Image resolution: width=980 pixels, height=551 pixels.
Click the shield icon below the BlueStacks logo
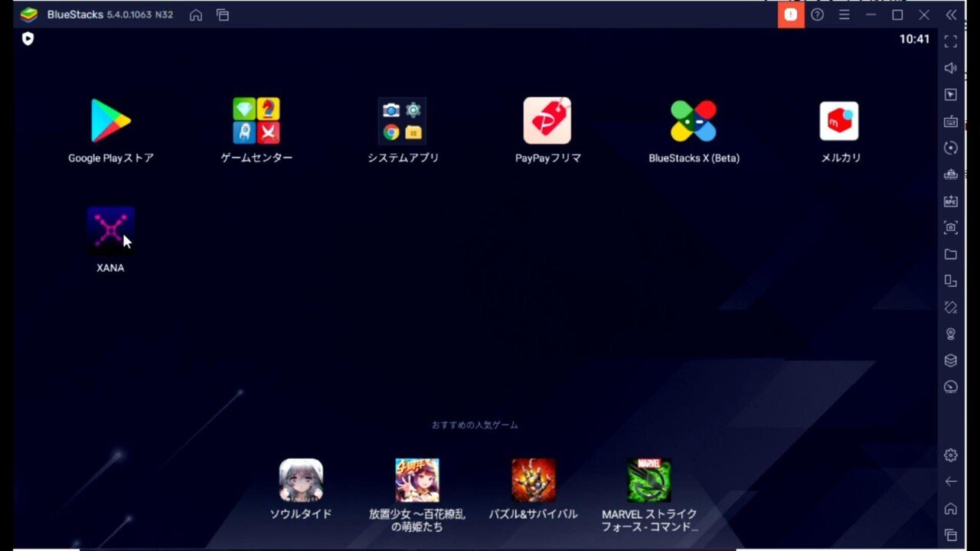coord(28,38)
